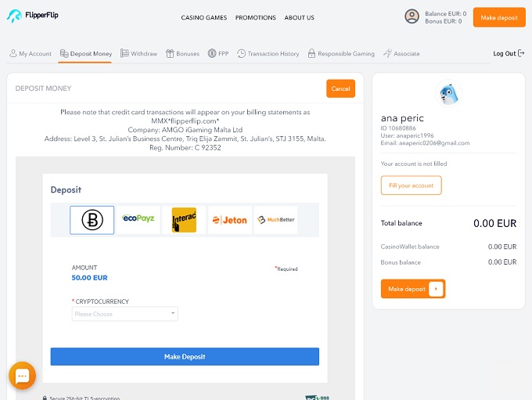This screenshot has height=400, width=532.
Task: Choose Interac payment option
Action: click(184, 220)
